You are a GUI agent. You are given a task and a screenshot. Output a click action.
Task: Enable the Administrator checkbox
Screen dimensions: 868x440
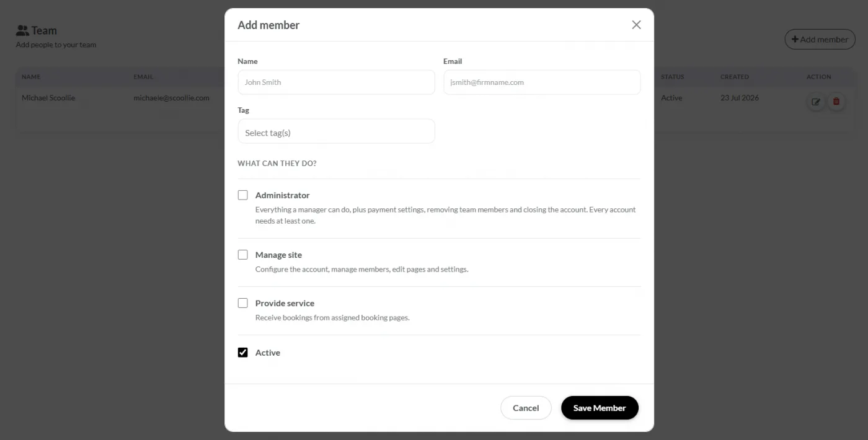[243, 195]
